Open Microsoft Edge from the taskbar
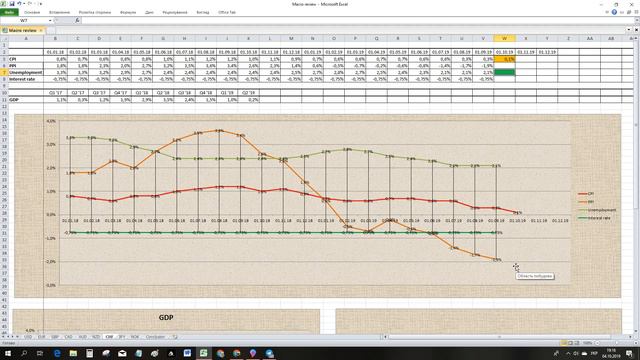640x360 pixels. 57,353
